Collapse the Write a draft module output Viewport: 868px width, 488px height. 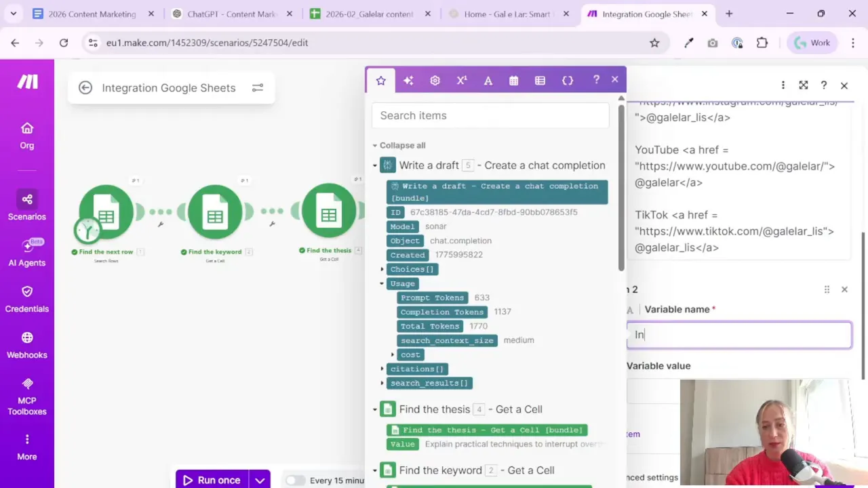click(375, 165)
